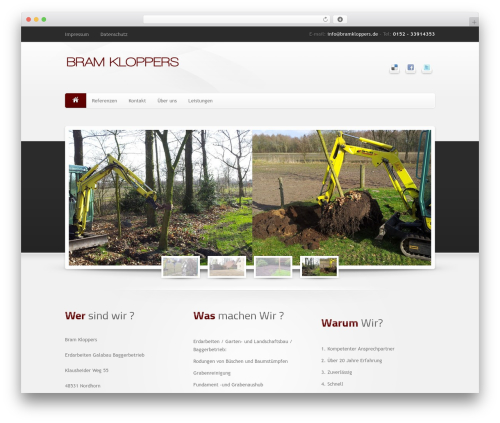Viewport: 500px width, 423px height.
Task: Click the browser reload icon
Action: (x=325, y=19)
